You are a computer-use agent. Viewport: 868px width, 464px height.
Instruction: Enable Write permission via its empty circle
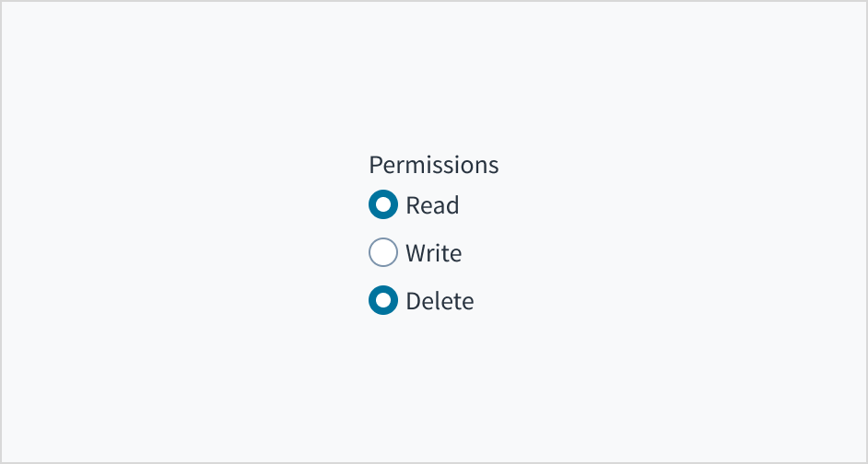[383, 253]
